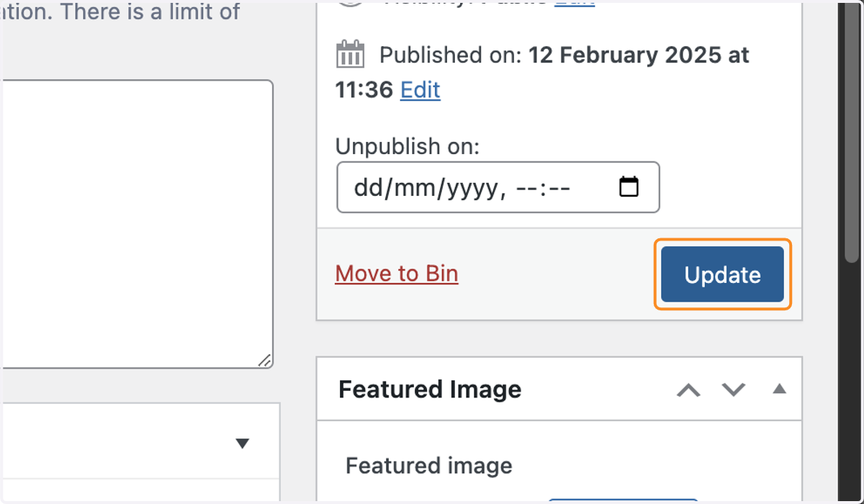Edit the published date link
This screenshot has width=864, height=504.
pyautogui.click(x=420, y=90)
